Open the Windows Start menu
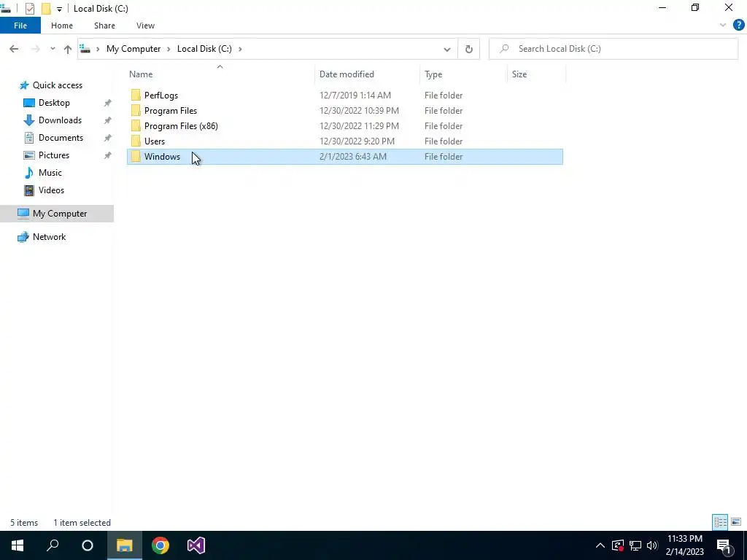747x560 pixels. (x=18, y=545)
